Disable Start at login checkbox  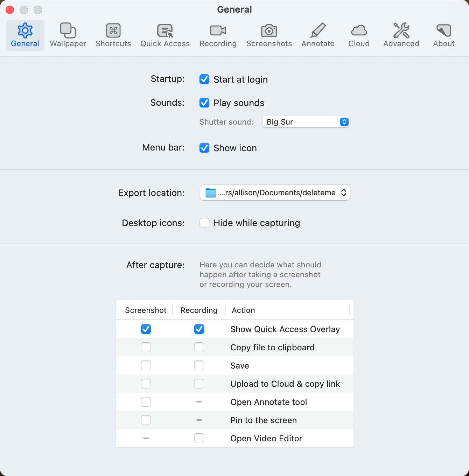coord(204,79)
